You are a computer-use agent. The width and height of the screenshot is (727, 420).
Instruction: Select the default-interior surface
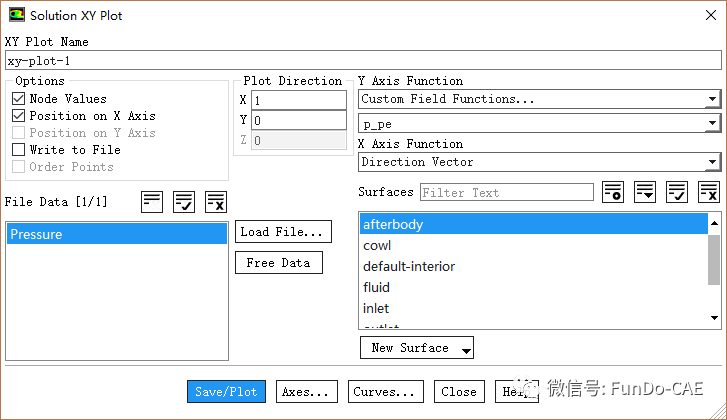coord(408,266)
